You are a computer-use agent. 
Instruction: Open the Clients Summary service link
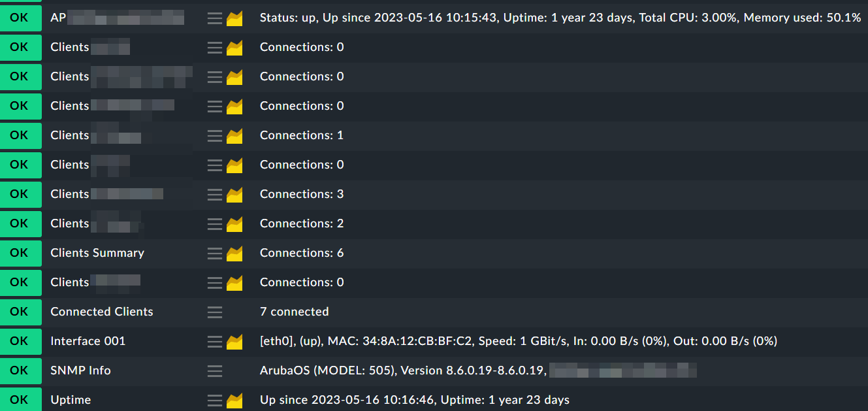pyautogui.click(x=97, y=253)
